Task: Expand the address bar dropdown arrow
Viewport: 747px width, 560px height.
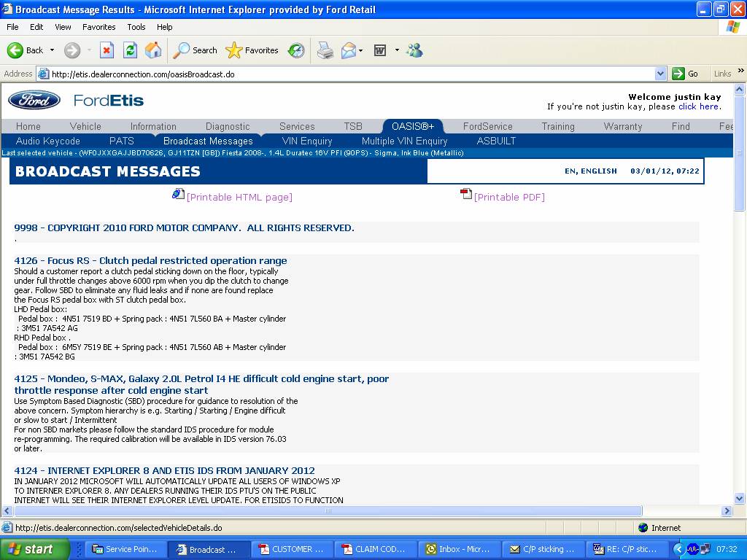Action: (x=660, y=74)
